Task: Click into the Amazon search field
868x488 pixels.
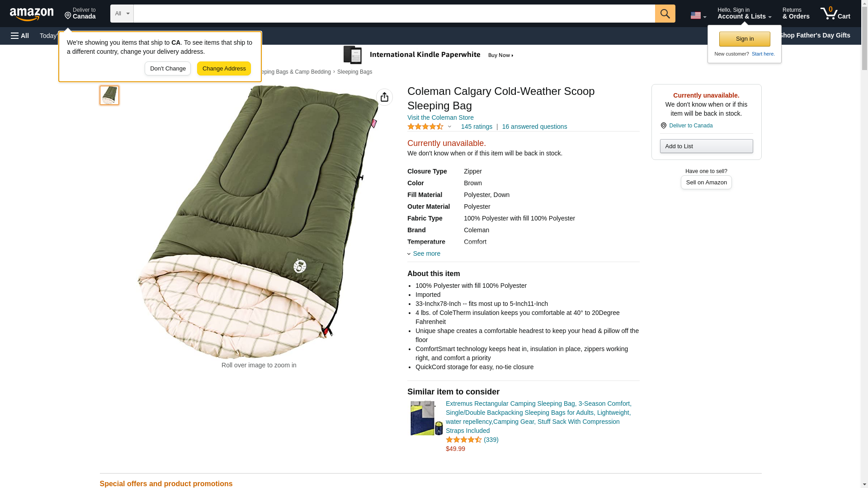Action: [x=394, y=14]
